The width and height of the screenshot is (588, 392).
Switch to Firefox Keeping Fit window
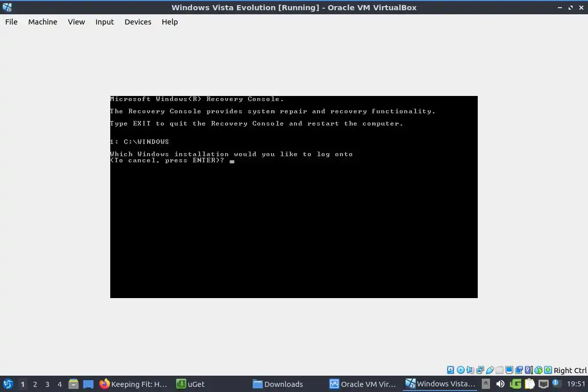(133, 384)
